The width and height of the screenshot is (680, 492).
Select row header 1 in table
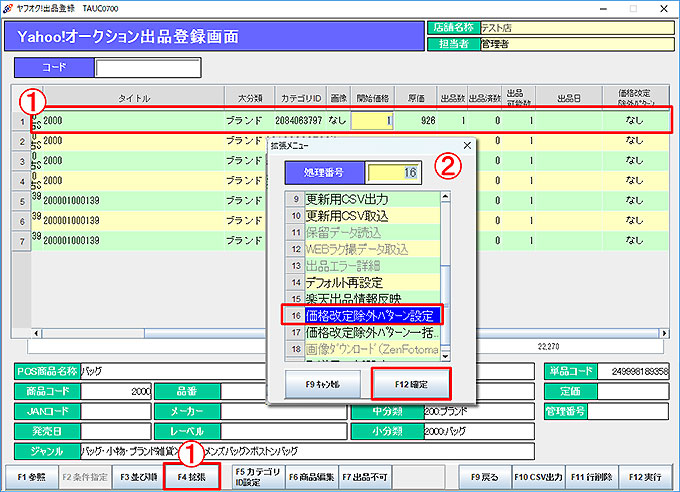coord(22,121)
